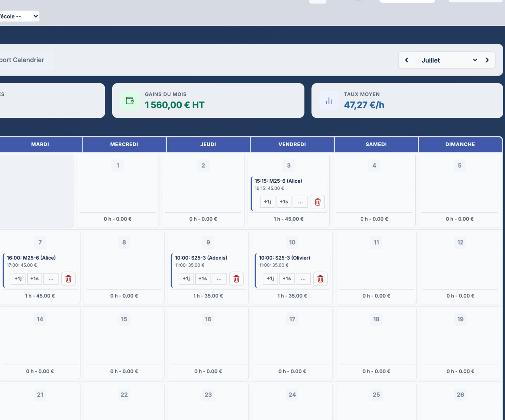Click the MERCREDI column header
This screenshot has width=505, height=420.
(x=124, y=144)
